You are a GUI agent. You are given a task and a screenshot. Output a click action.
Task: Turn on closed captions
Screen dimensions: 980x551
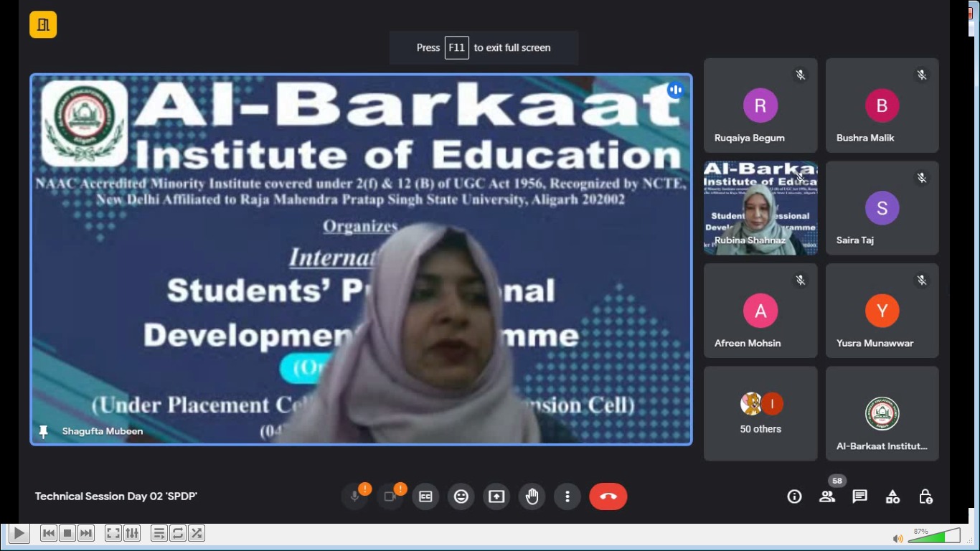pos(425,496)
